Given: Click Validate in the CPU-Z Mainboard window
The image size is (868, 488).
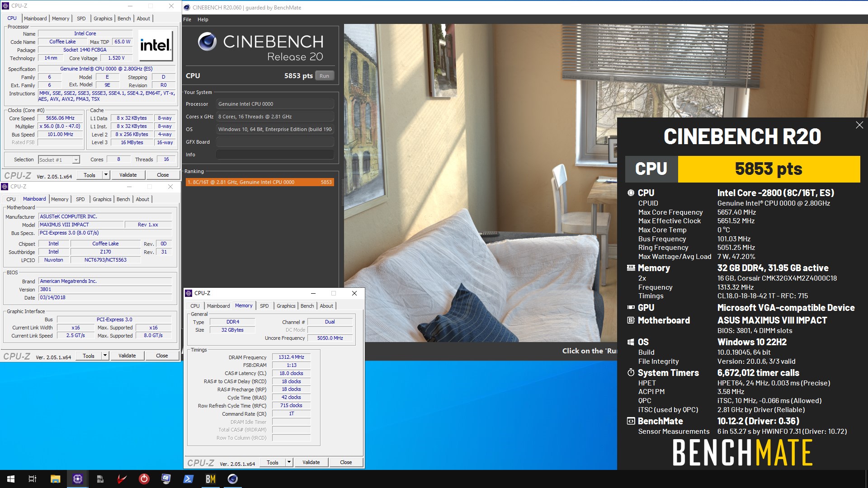Looking at the screenshot, I should coord(127,356).
